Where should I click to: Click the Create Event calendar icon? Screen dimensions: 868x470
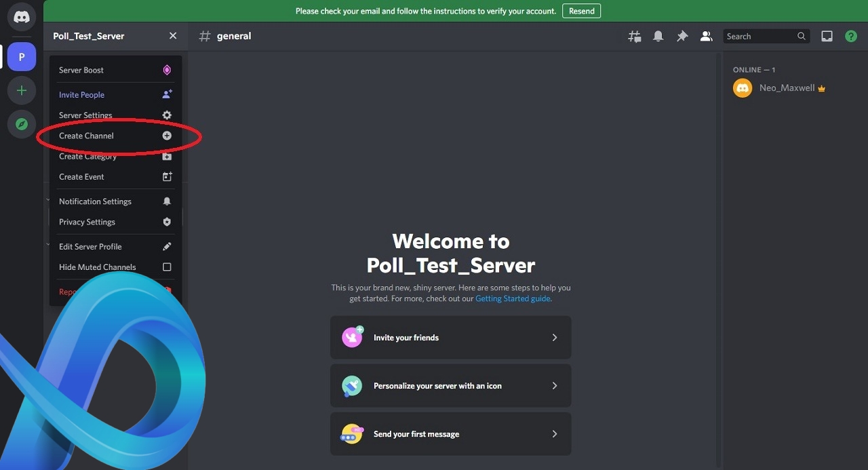point(167,176)
